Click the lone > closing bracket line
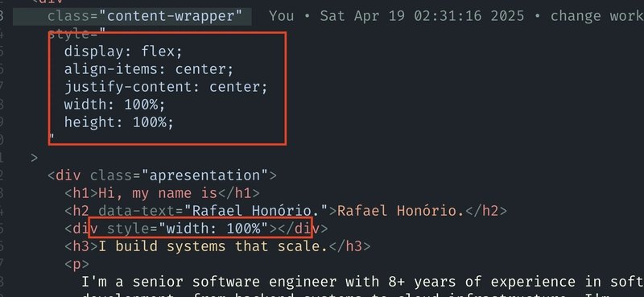 pos(34,158)
